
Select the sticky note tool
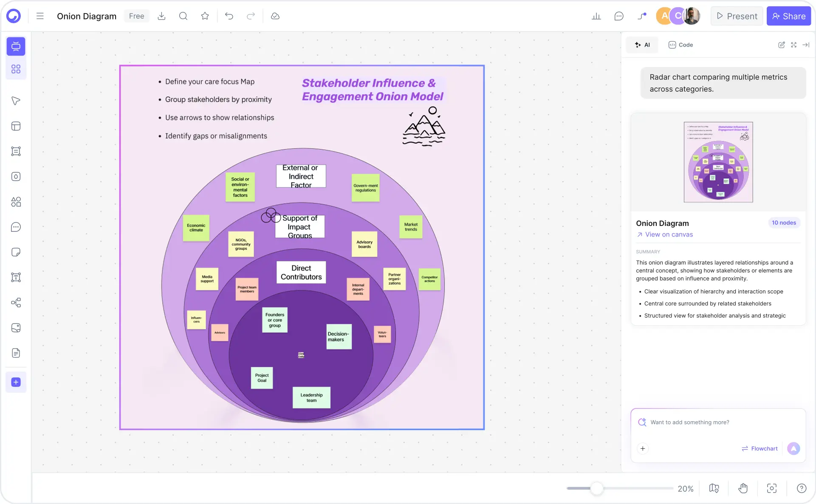pos(16,252)
